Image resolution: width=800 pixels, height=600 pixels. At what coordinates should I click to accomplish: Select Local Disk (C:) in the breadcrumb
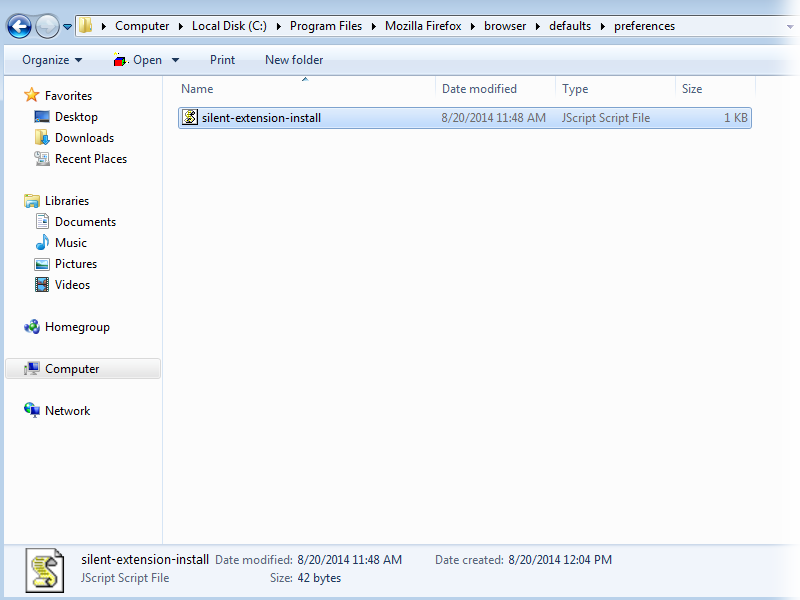pos(229,26)
